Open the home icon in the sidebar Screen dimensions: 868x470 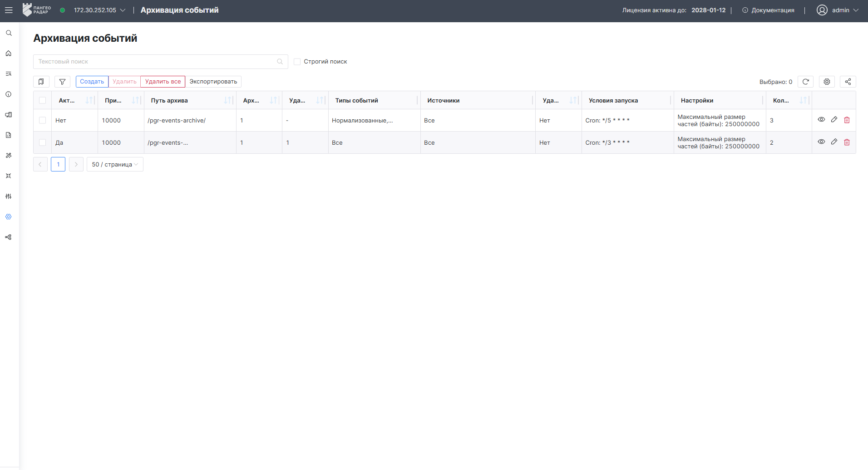[x=9, y=54]
